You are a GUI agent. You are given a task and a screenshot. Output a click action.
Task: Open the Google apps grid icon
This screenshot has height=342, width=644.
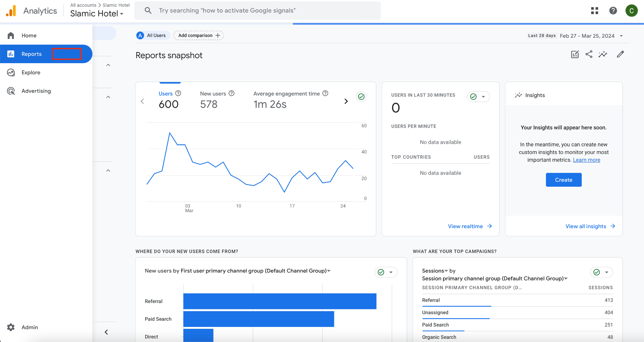point(594,11)
